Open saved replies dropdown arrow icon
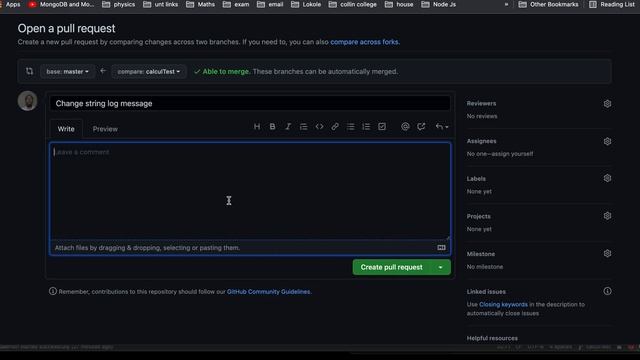 coord(441,127)
